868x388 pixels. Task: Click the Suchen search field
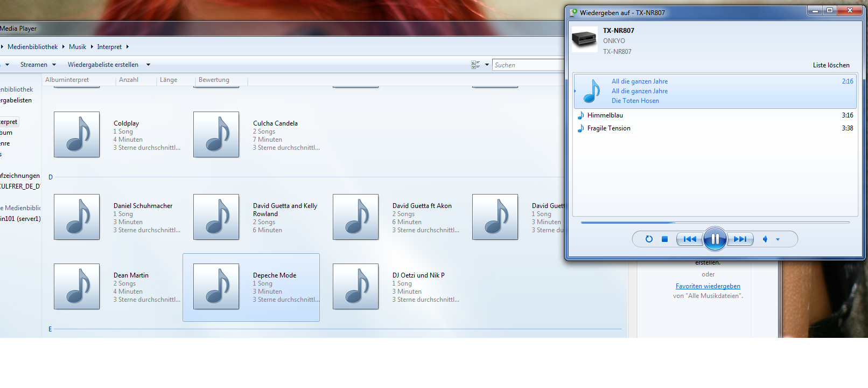(x=527, y=65)
